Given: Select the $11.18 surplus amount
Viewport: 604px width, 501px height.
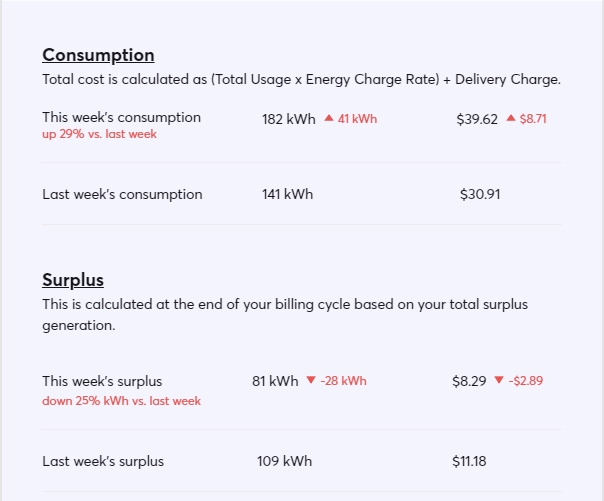Looking at the screenshot, I should pyautogui.click(x=470, y=461).
